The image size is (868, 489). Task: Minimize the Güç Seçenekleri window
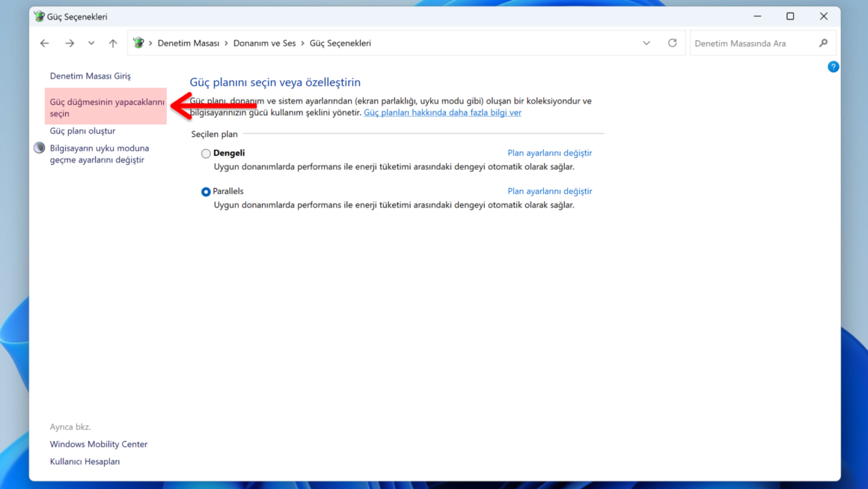coord(757,16)
